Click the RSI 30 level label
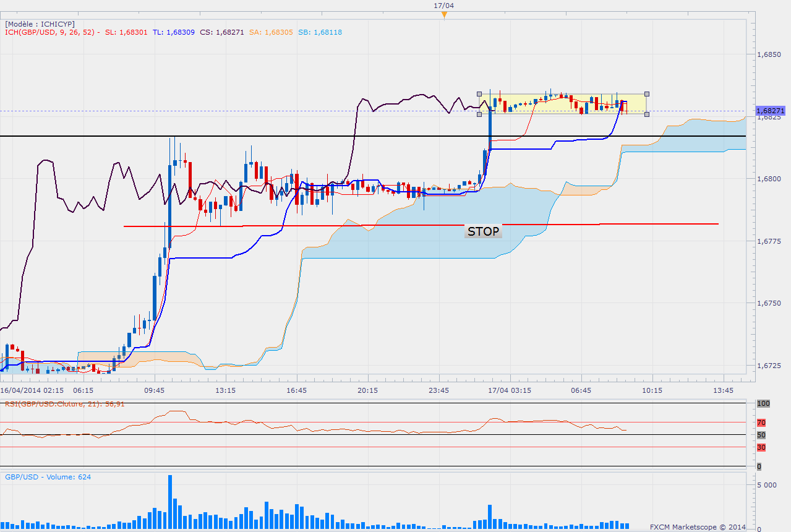Screen dimensions: 791x532 click(x=761, y=447)
